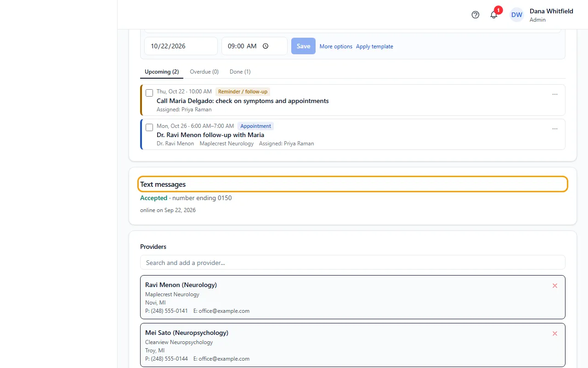The image size is (588, 368).
Task: Click the Providers section heading
Action: [153, 247]
